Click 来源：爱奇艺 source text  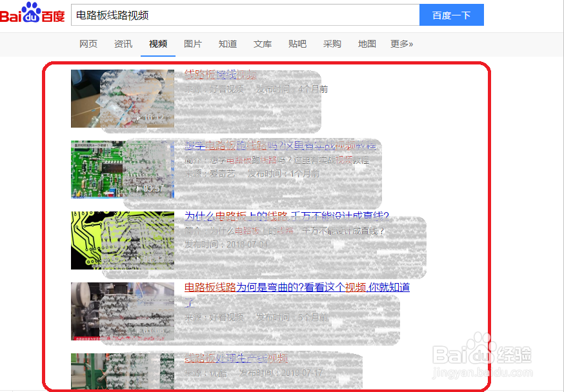coord(210,173)
